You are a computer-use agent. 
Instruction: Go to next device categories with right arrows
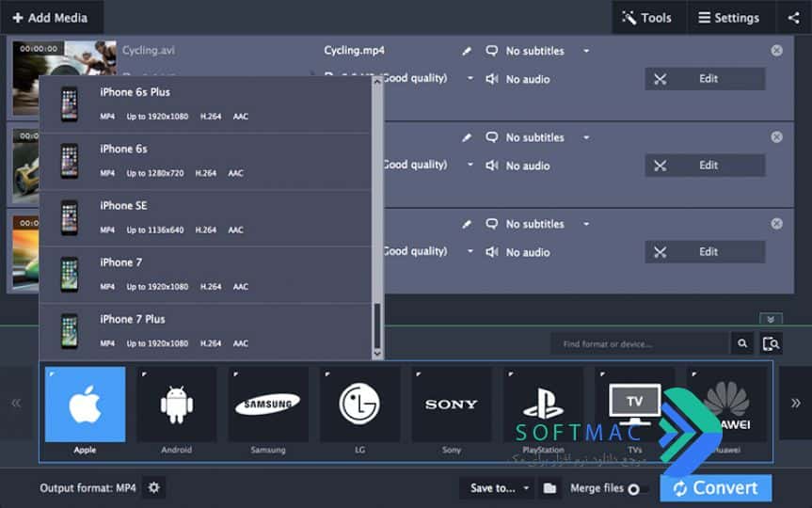[x=795, y=403]
